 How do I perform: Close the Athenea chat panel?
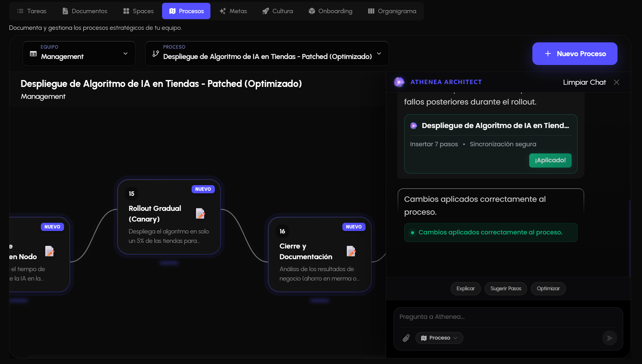click(x=617, y=82)
